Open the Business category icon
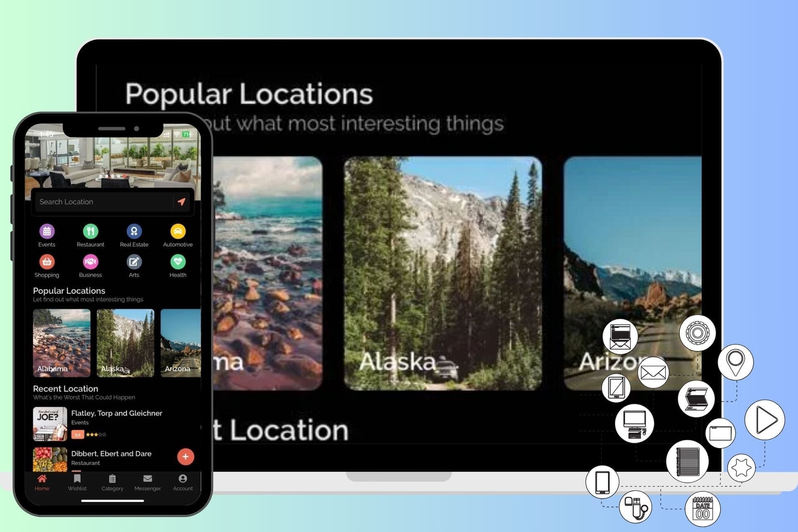This screenshot has height=532, width=798. coord(91,261)
